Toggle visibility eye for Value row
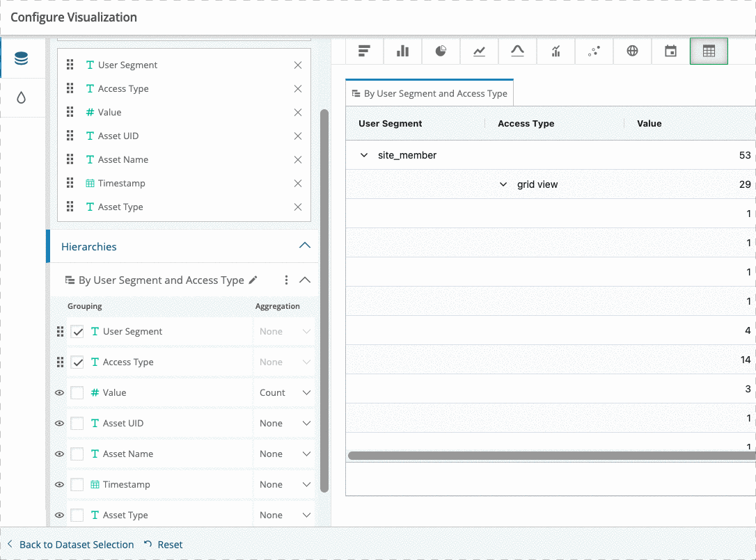The width and height of the screenshot is (756, 560). point(59,393)
